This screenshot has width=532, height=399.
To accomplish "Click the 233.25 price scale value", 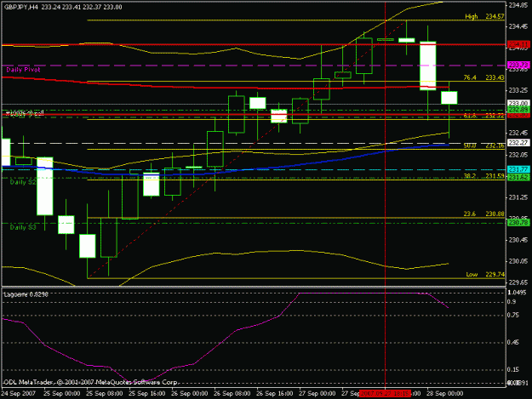I will pos(518,90).
